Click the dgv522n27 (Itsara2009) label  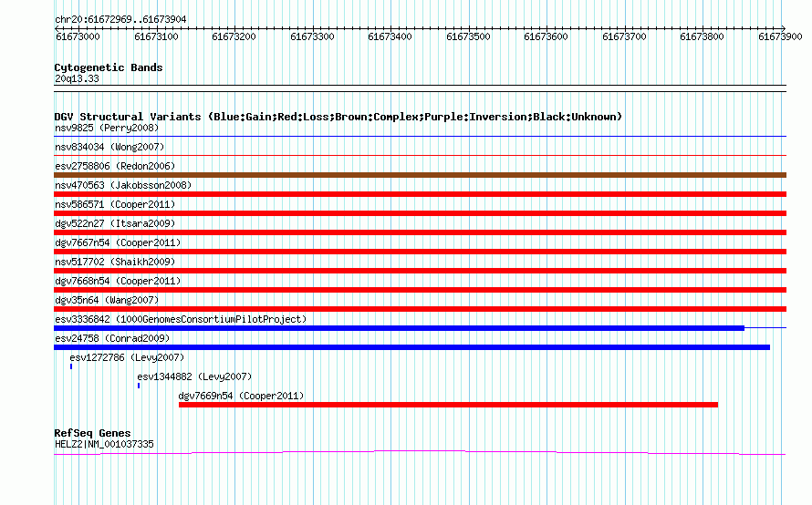[115, 223]
